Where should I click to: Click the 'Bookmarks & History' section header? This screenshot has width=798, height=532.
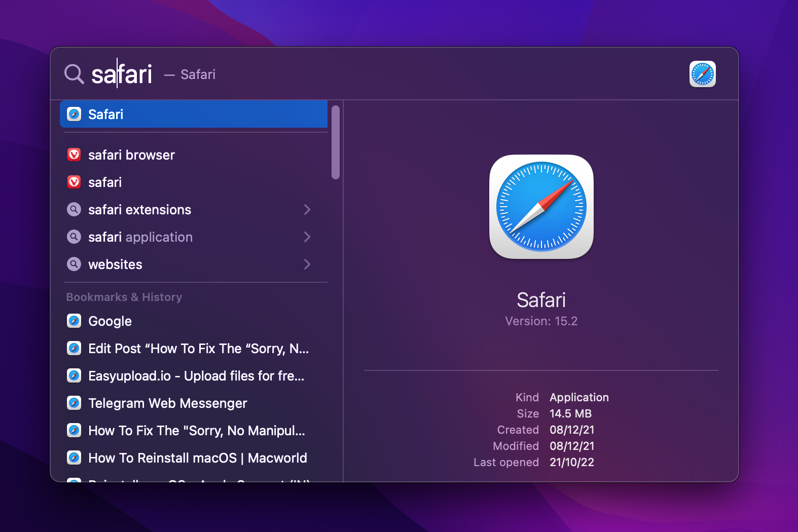[x=124, y=297]
